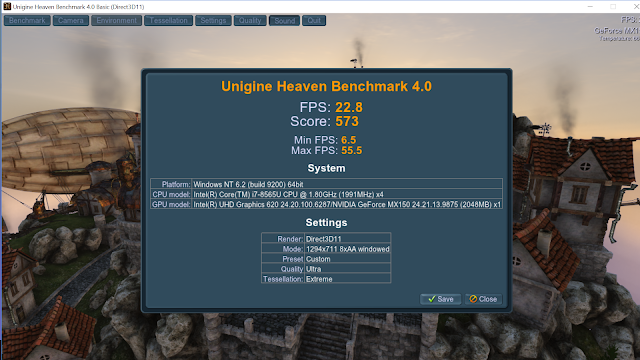Select the Score value 573
This screenshot has width=640, height=360.
coord(347,121)
